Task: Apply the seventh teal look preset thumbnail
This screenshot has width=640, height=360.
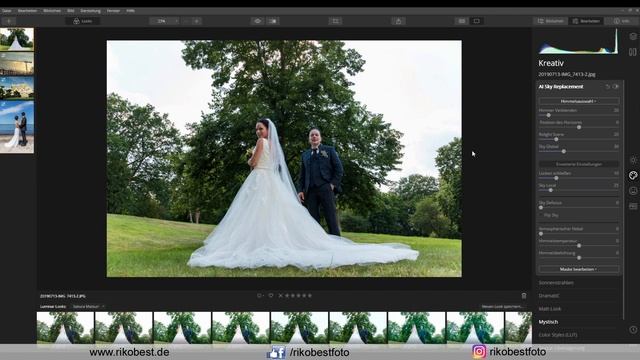Action: pyautogui.click(x=416, y=327)
